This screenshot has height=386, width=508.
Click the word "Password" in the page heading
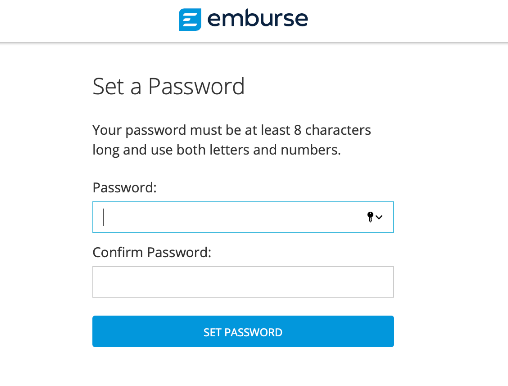196,87
